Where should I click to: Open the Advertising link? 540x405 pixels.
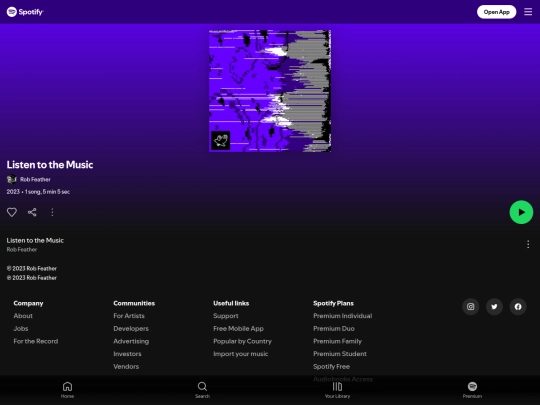click(131, 341)
